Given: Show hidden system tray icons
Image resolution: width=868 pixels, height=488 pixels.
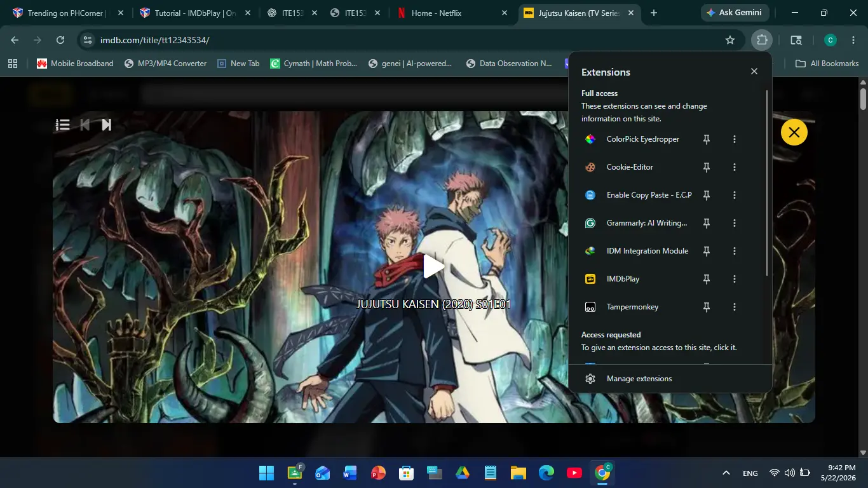Looking at the screenshot, I should tap(726, 473).
